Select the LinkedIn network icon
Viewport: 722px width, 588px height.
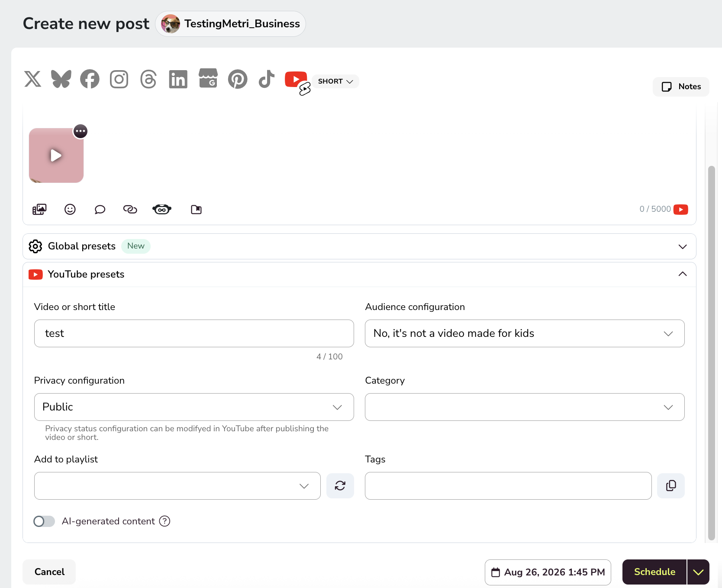click(x=178, y=79)
